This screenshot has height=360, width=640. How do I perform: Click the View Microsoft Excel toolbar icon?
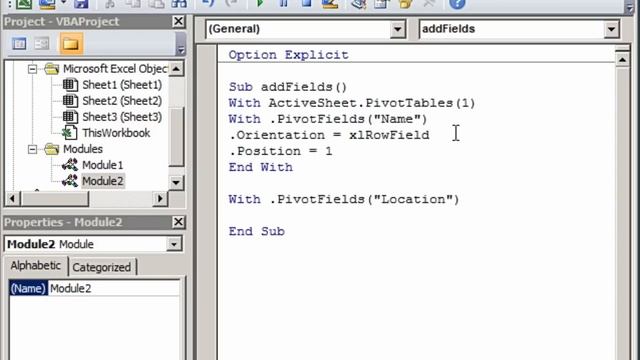point(24,4)
